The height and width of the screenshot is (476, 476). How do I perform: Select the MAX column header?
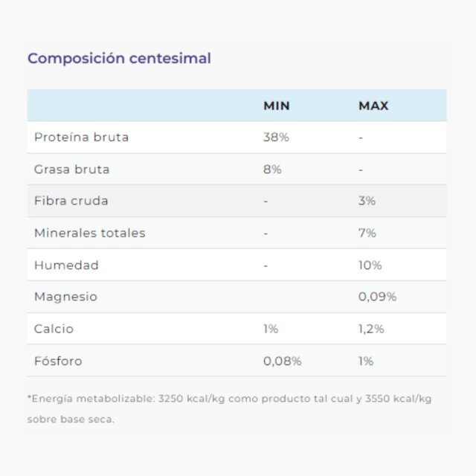tap(373, 106)
